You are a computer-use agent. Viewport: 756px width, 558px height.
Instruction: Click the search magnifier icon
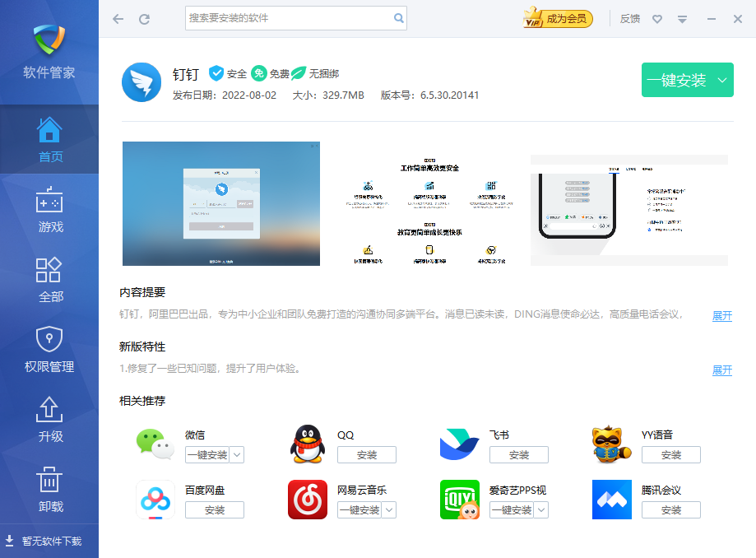click(398, 18)
